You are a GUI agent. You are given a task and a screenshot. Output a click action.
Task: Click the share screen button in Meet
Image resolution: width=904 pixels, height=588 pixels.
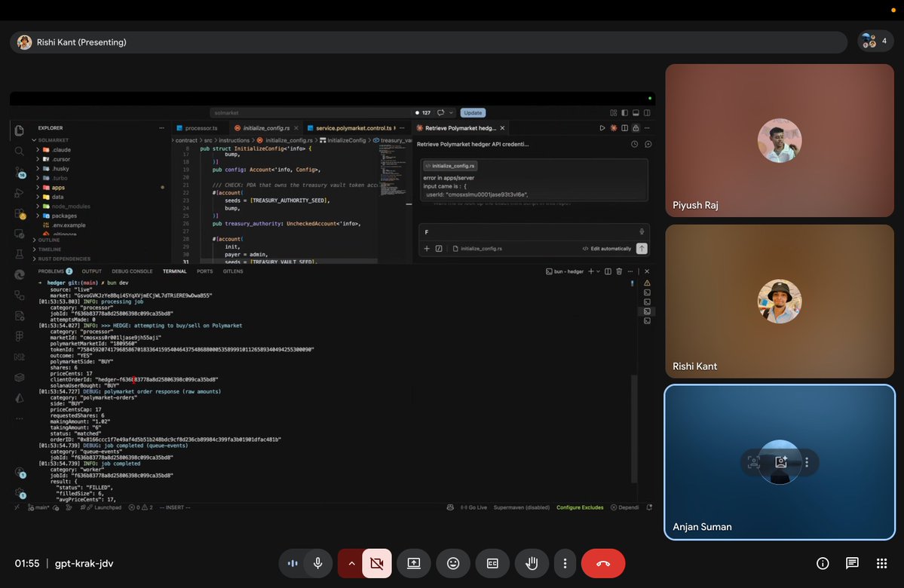pyautogui.click(x=414, y=563)
